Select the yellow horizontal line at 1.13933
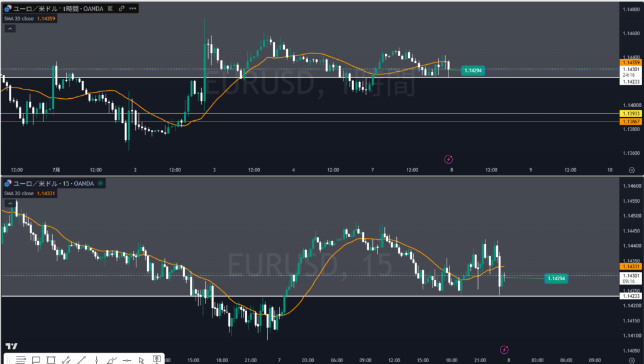The width and height of the screenshot is (644, 364). 309,113
